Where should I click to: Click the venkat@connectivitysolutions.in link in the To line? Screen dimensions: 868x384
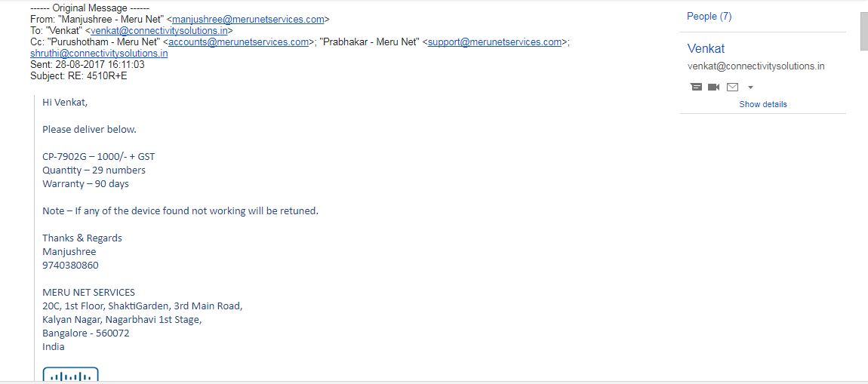(x=159, y=31)
